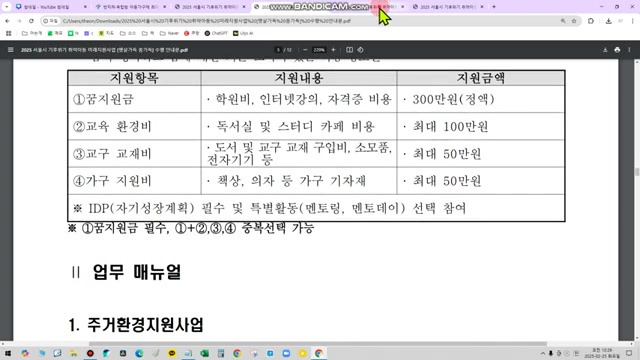Click the 최대 100만원 amount

(x=450, y=127)
